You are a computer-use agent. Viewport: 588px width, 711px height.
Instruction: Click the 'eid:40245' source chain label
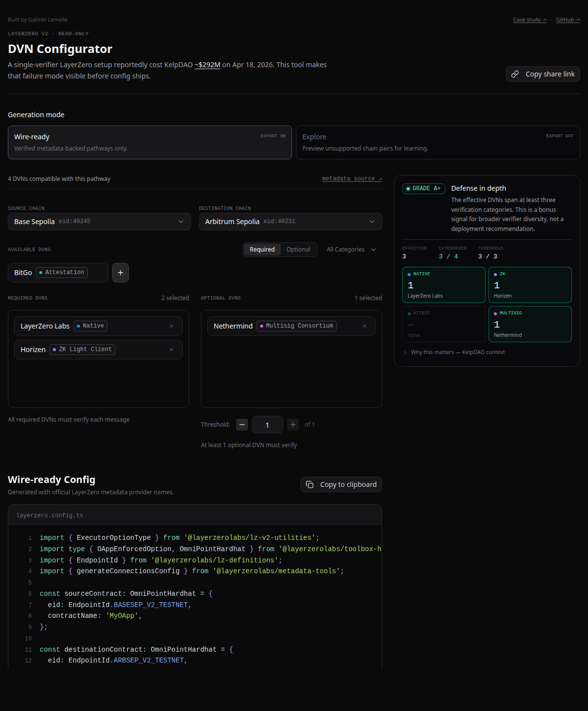pos(74,222)
